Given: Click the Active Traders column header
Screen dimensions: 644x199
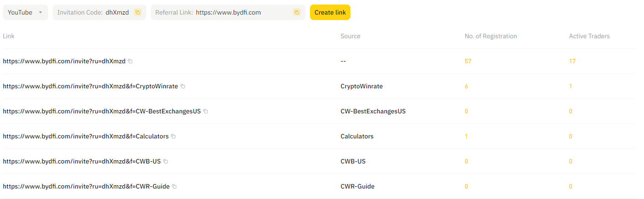Looking at the screenshot, I should coord(589,36).
